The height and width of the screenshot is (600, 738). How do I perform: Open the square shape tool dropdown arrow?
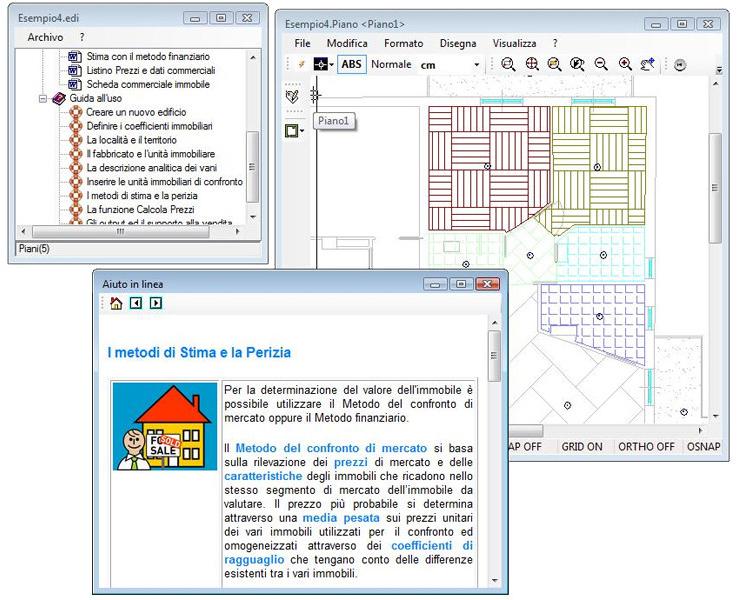302,130
